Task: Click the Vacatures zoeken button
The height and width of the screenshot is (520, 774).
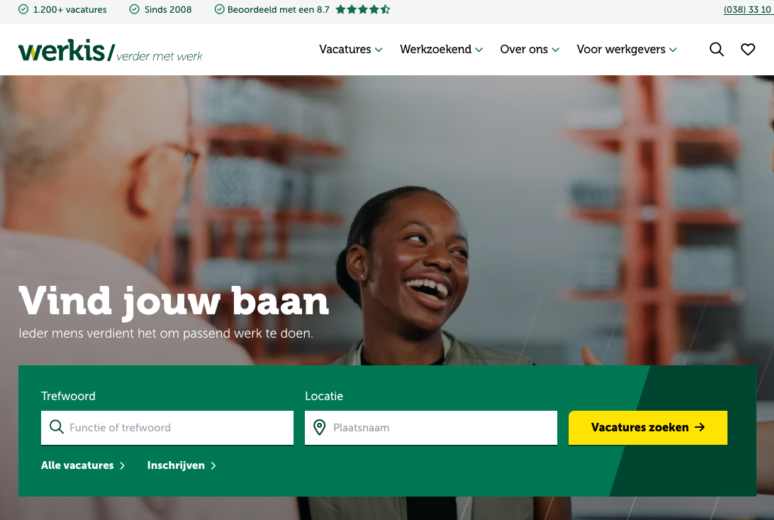Action: (648, 428)
